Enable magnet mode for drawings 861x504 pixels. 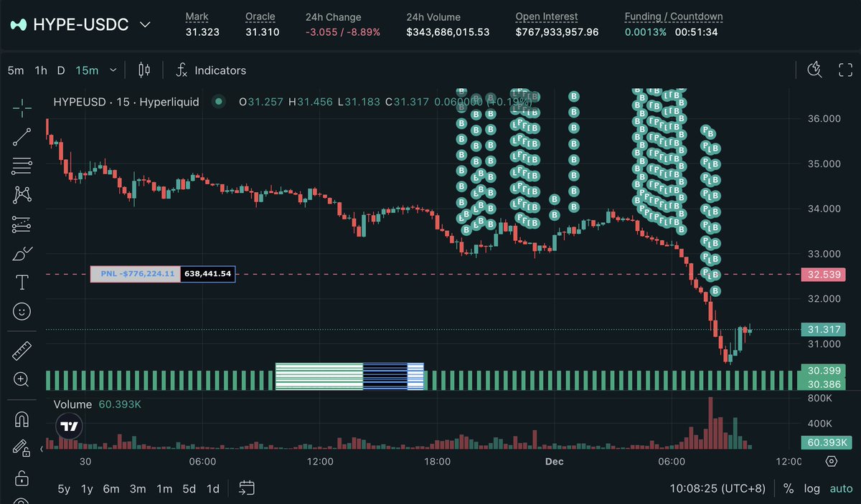point(21,419)
